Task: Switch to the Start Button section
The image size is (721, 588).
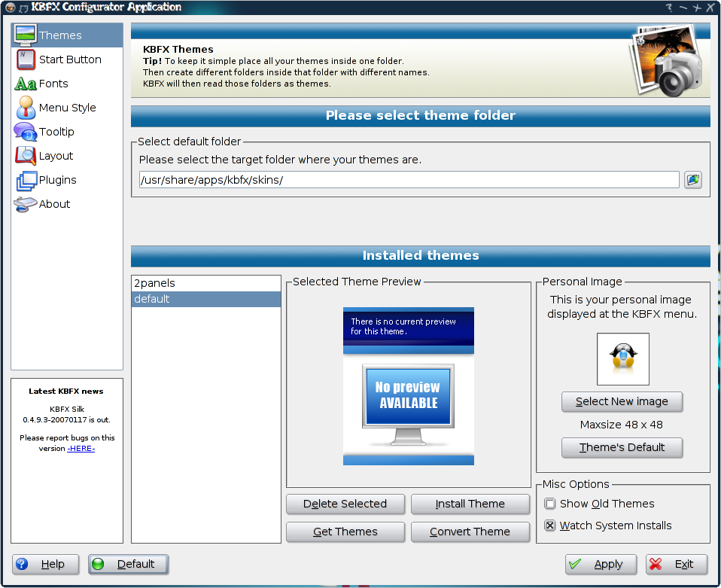Action: pos(70,59)
